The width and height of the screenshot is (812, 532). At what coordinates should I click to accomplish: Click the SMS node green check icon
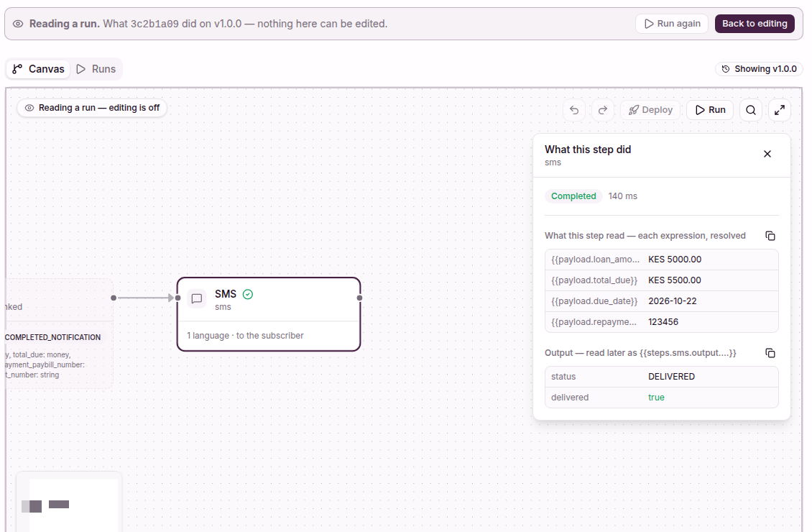[248, 294]
